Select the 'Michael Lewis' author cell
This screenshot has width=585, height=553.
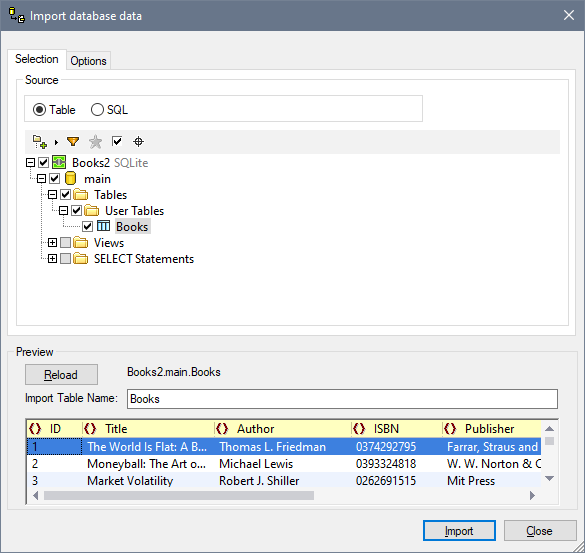click(x=283, y=464)
